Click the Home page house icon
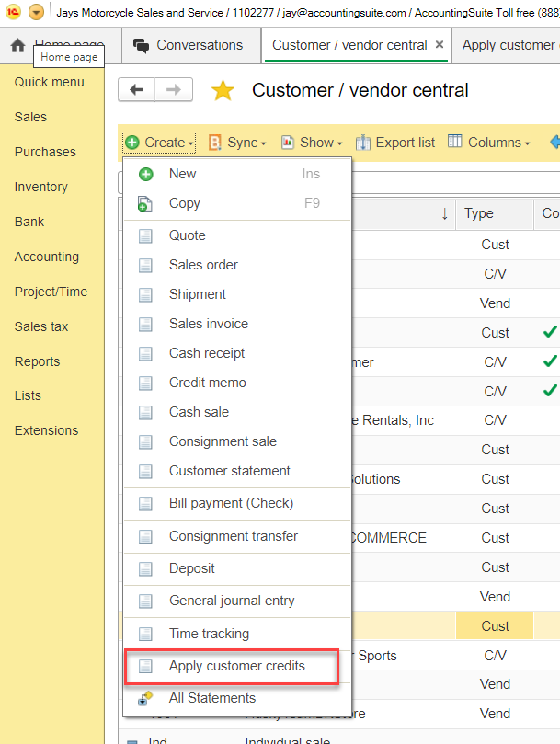 point(17,45)
